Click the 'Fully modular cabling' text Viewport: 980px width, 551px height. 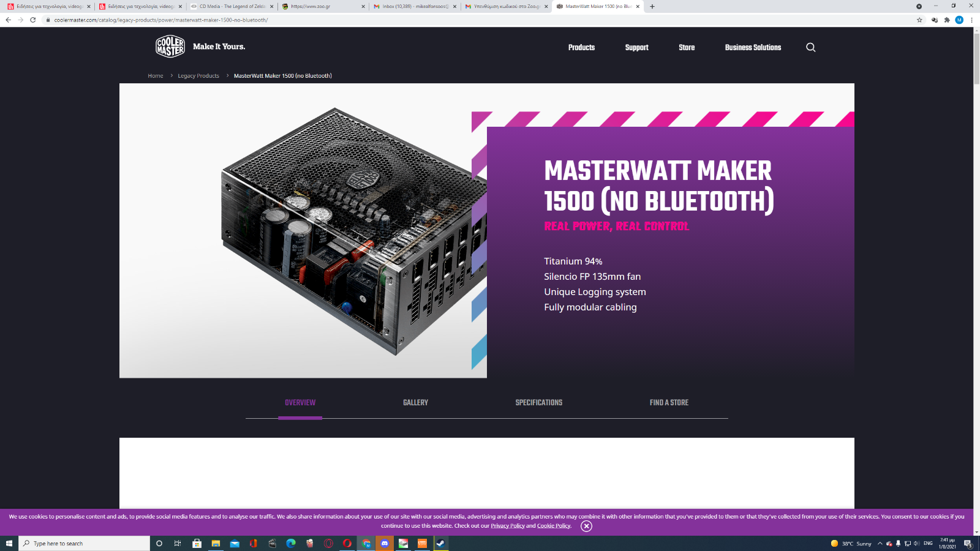pyautogui.click(x=590, y=307)
